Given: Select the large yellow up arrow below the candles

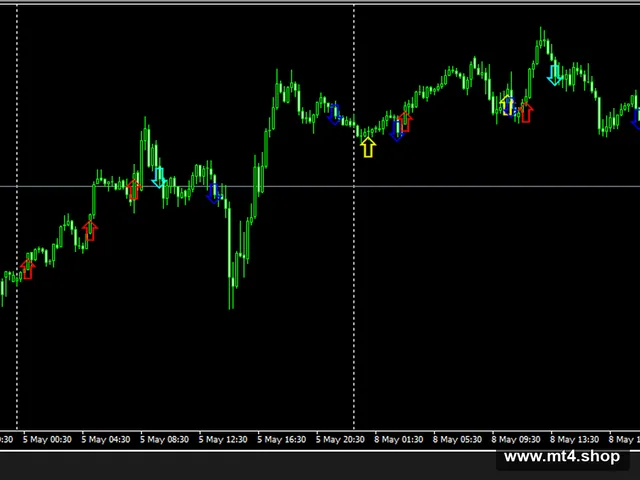Looking at the screenshot, I should [368, 147].
